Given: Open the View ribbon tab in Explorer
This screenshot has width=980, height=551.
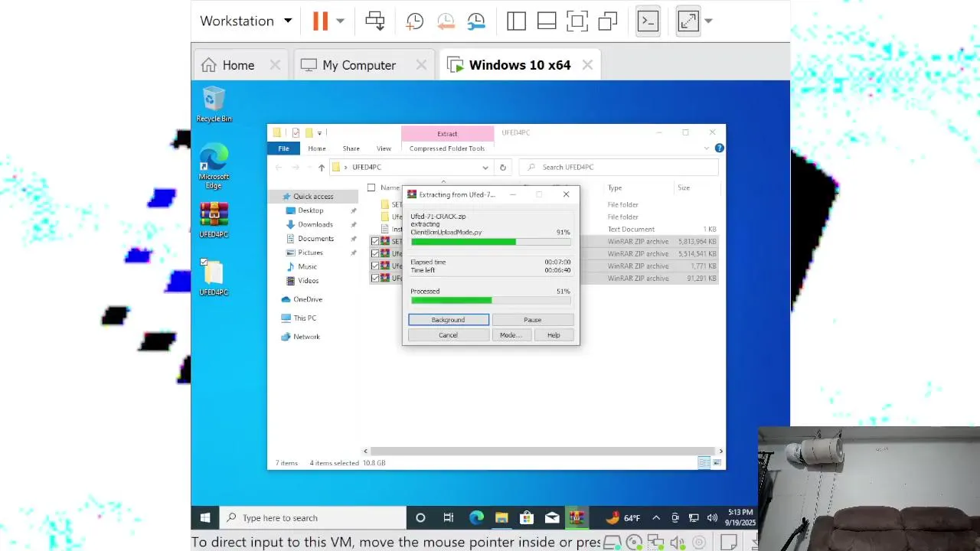Looking at the screenshot, I should (384, 148).
